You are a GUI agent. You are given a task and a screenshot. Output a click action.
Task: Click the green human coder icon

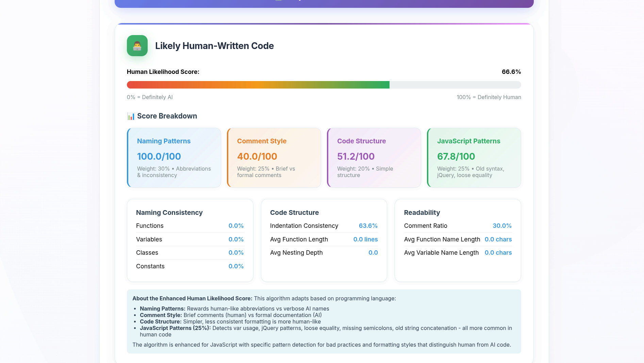(137, 46)
